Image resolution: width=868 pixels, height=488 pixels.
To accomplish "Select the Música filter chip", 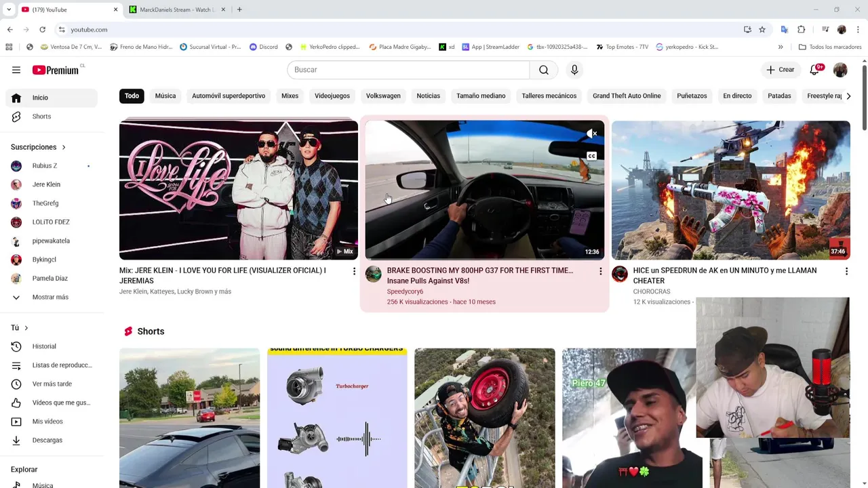I will click(x=165, y=96).
